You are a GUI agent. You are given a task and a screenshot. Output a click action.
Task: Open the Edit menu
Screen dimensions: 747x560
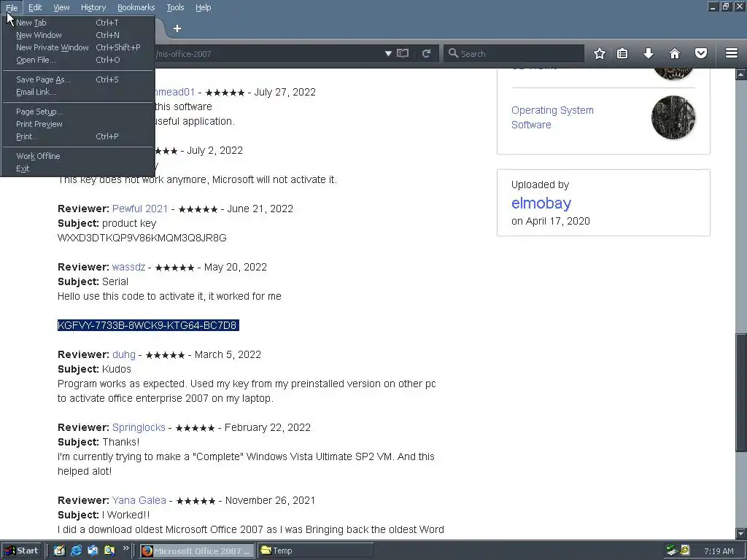click(35, 7)
